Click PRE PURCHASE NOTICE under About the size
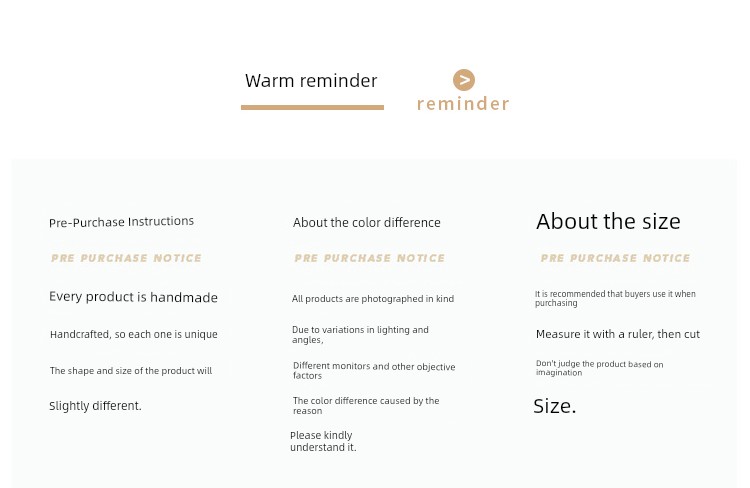This screenshot has height=488, width=750. pos(615,258)
